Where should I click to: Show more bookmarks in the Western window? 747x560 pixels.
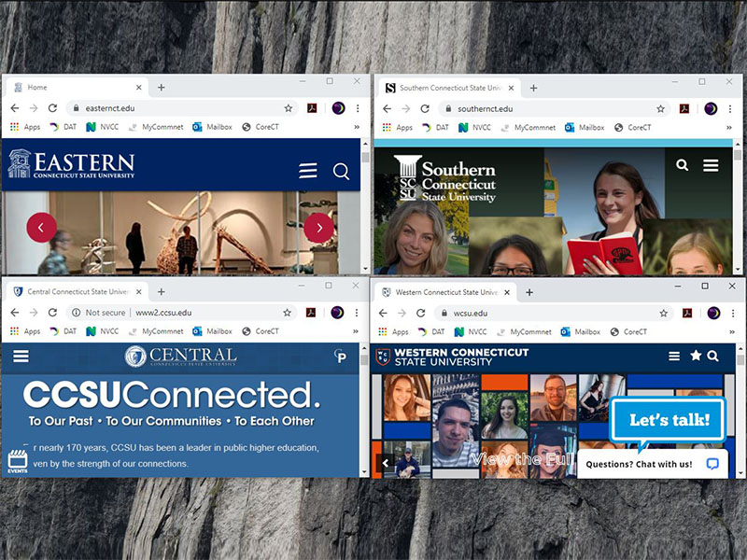coord(732,331)
